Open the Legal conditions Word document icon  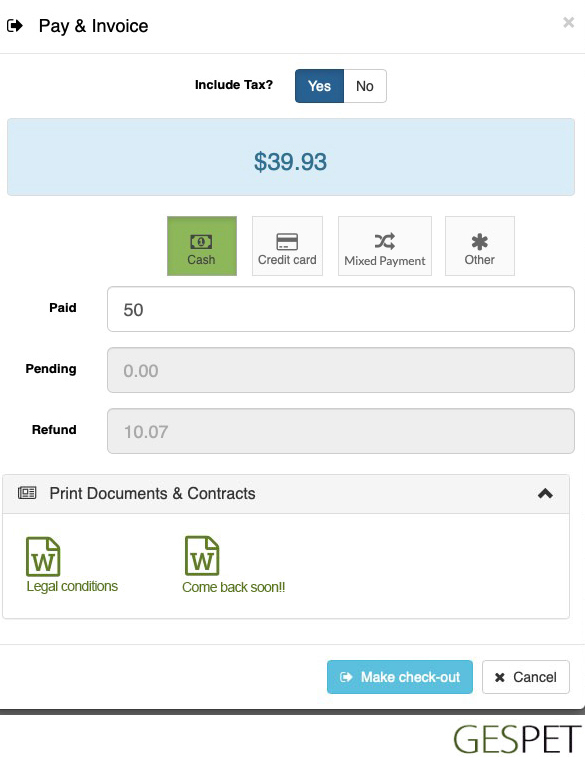tap(43, 556)
